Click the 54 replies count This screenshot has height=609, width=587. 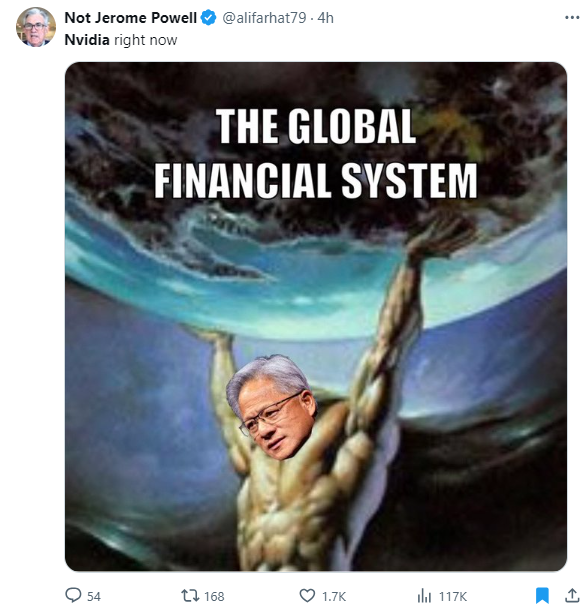tap(94, 596)
